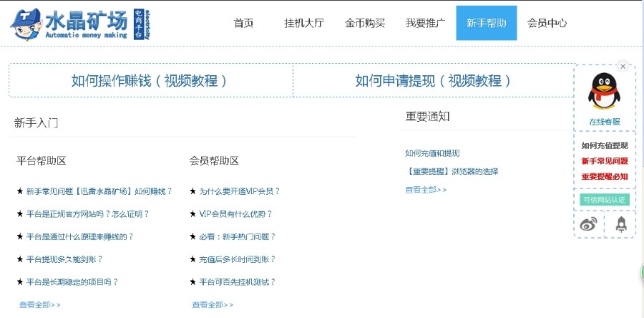
Task: Open 金币购买 navigation item
Action: pos(365,23)
